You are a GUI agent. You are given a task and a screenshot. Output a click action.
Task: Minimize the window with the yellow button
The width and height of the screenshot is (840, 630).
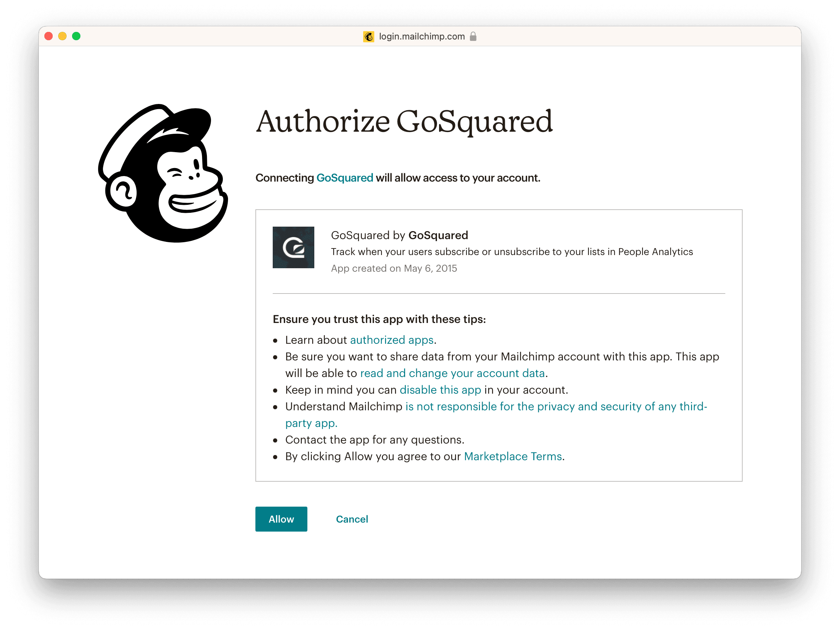62,36
